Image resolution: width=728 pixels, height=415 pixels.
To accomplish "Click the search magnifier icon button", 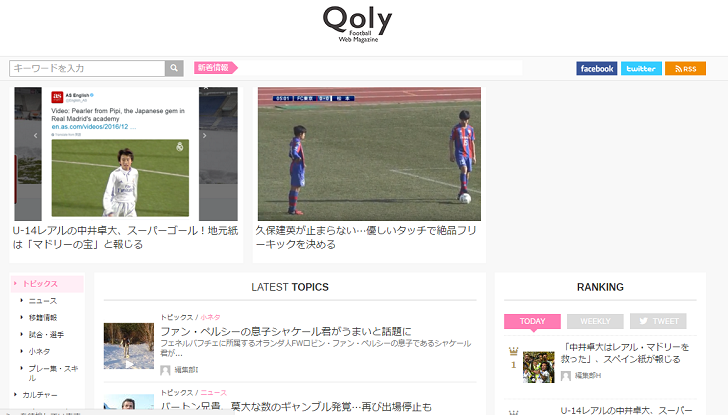I will (174, 68).
